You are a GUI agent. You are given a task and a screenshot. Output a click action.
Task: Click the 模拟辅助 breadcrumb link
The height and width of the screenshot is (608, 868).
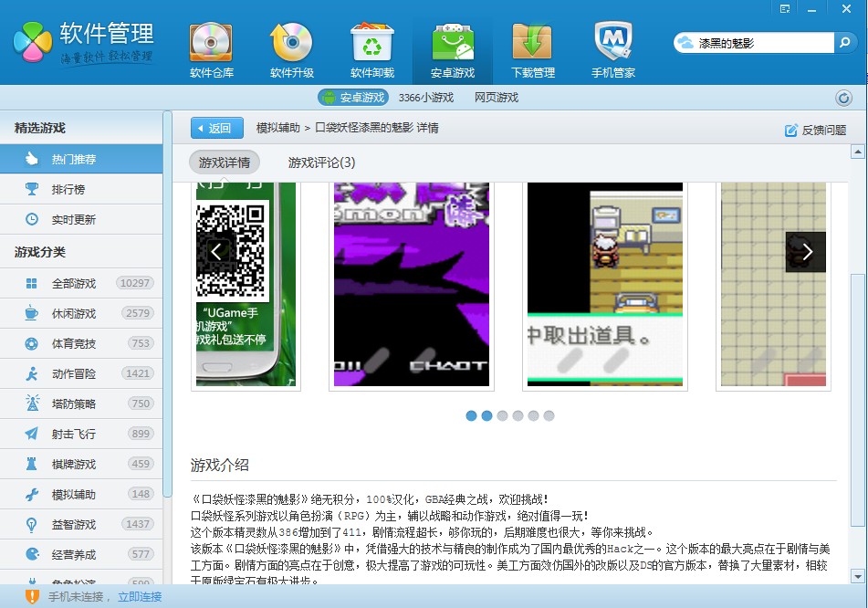click(x=277, y=128)
